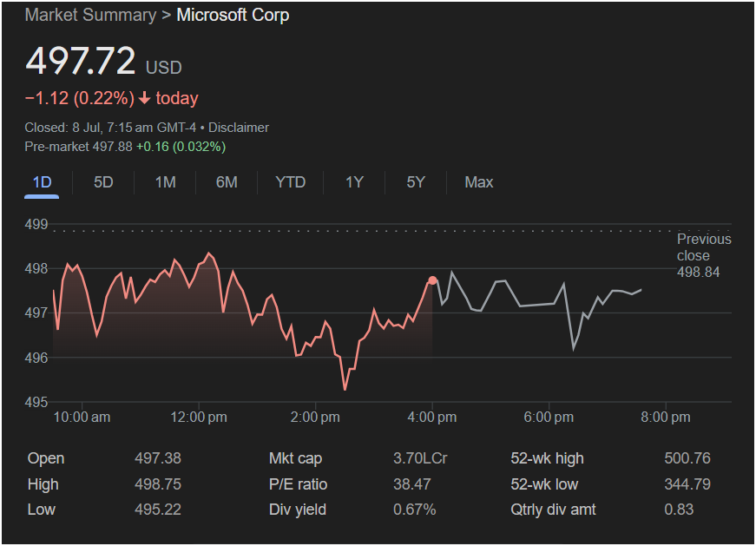Screen dimensions: 756x546
Task: Click the Mkt cap value 3.70LCr
Action: (x=420, y=458)
